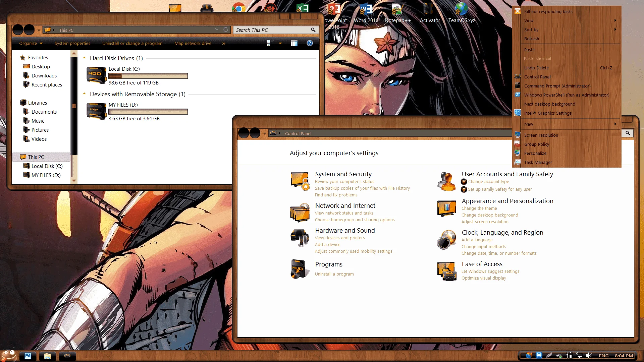The image size is (644, 362).
Task: Click the battery power icon in the tray
Action: tap(569, 356)
